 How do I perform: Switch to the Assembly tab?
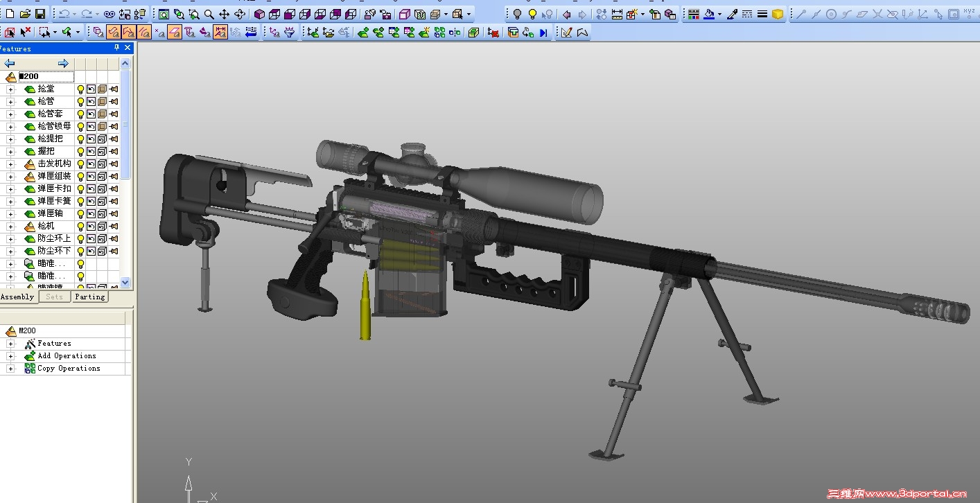tap(17, 297)
